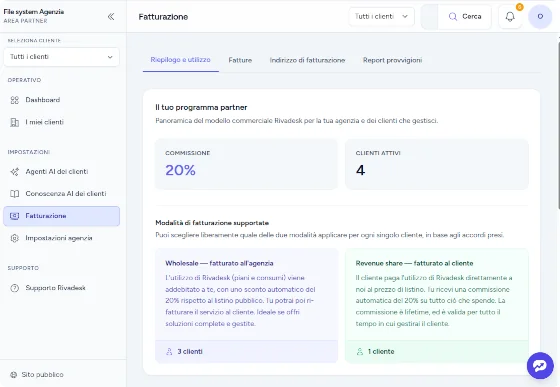Image resolution: width=560 pixels, height=387 pixels.
Task: Click the Conoscenza AI book icon
Action: coord(15,194)
